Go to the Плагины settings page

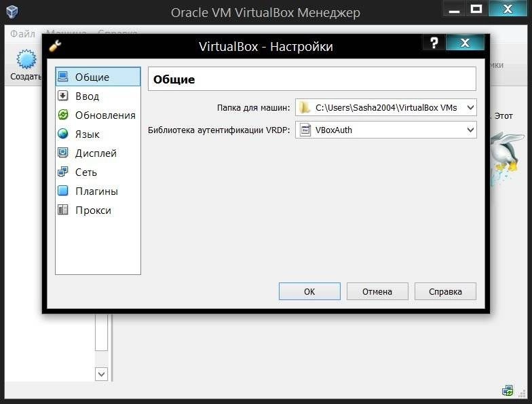[x=98, y=191]
